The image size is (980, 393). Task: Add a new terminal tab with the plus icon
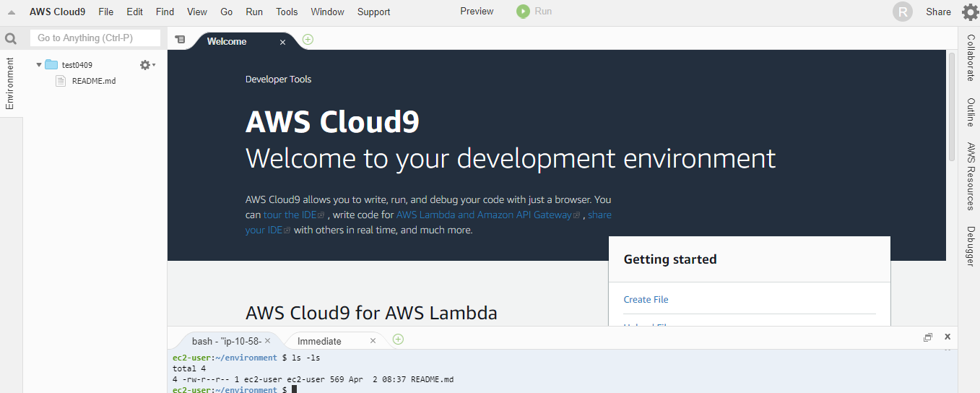coord(398,339)
